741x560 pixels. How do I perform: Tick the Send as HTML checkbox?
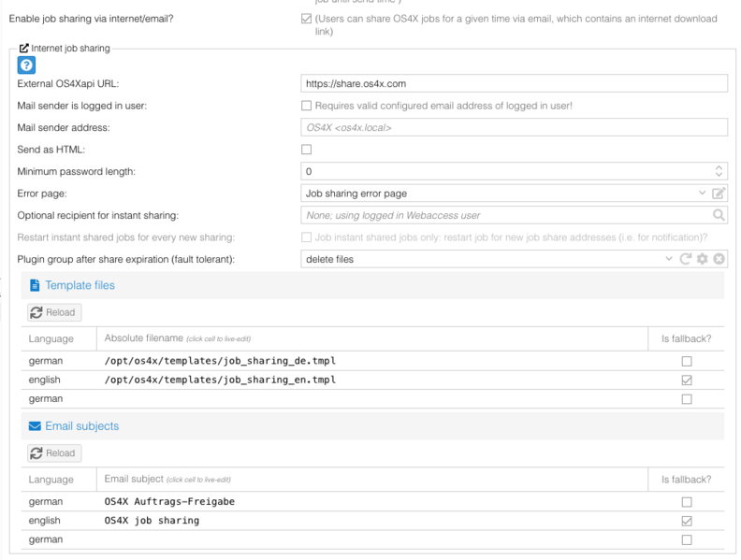[x=306, y=150]
